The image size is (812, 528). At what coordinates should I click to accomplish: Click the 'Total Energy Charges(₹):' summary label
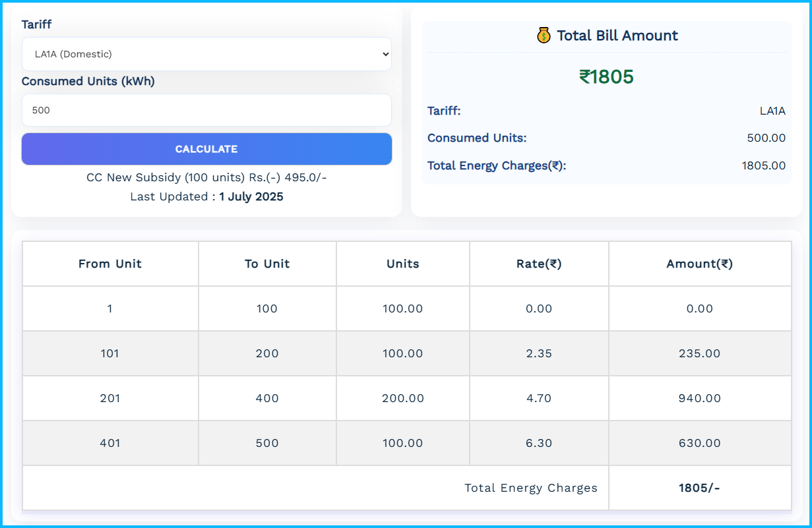tap(497, 165)
